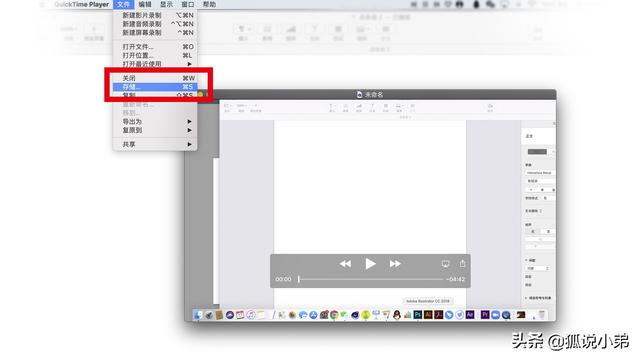This screenshot has width=640, height=360.
Task: Select the highlighted 存储... menu item
Action: (x=155, y=87)
